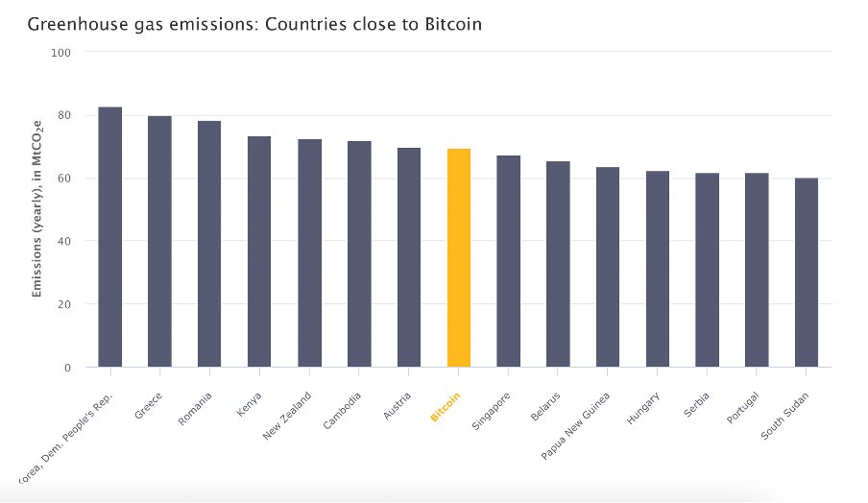Click the y-axis title 'Emissions (yearly), in MtCO2e'
868x503 pixels.
coord(37,208)
